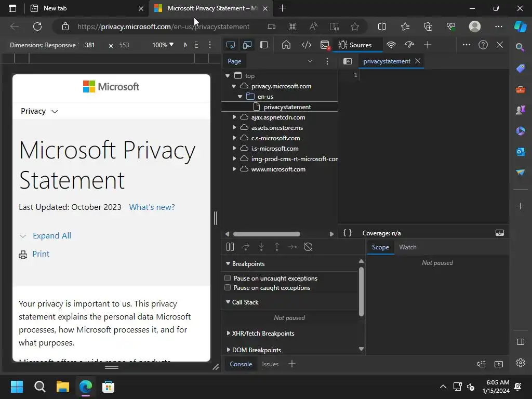532x399 pixels.
Task: Open the Privacy navigation dropdown
Action: (x=39, y=111)
